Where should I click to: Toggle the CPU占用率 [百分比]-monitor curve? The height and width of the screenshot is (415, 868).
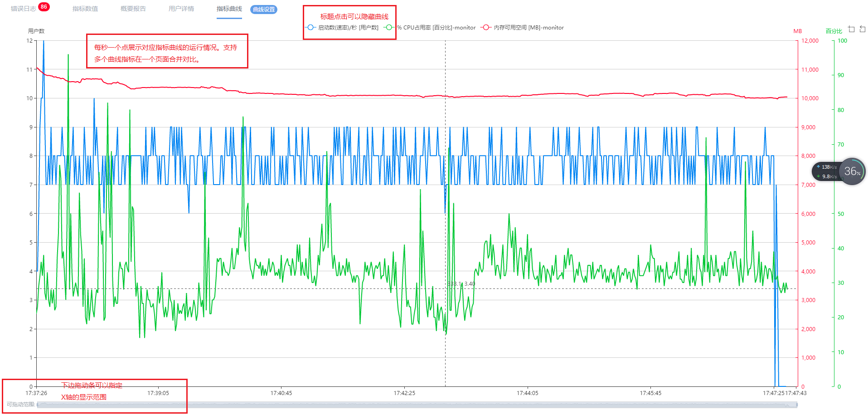pos(436,28)
